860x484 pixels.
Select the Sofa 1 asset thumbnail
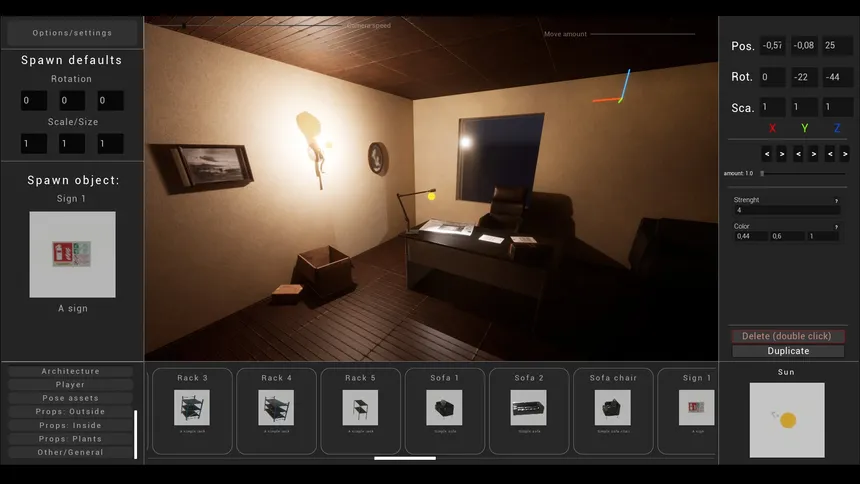[x=444, y=408]
